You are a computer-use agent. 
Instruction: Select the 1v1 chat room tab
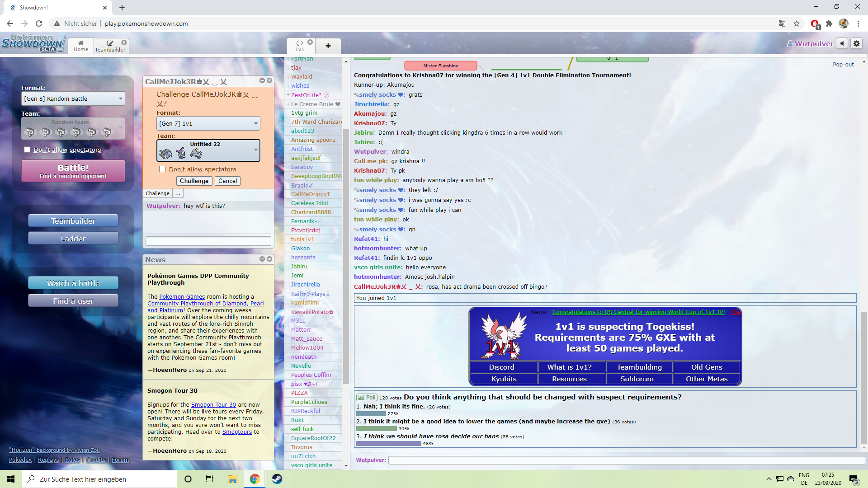(300, 46)
